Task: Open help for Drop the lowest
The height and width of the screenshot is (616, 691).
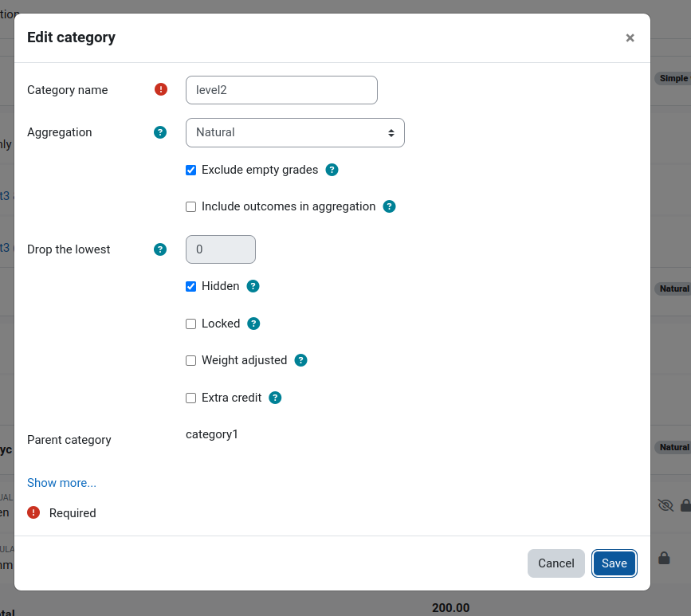Action: coord(160,249)
